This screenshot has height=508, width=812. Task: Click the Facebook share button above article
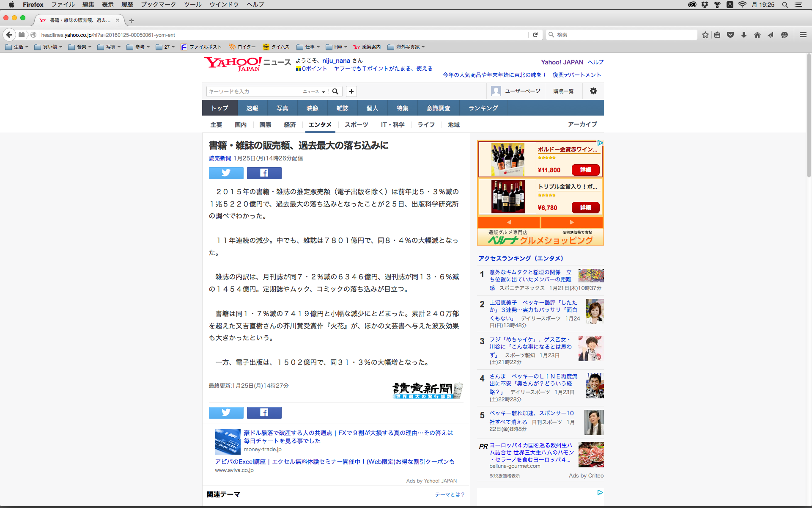click(x=264, y=173)
